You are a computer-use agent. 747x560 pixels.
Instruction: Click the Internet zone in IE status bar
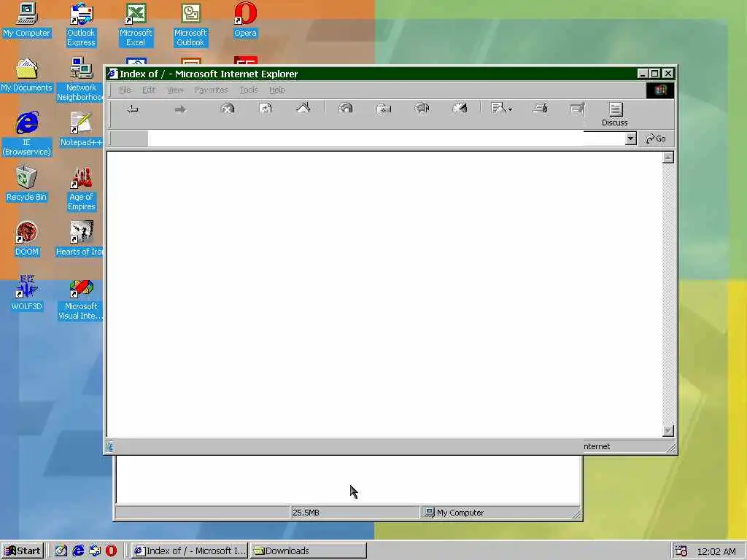597,447
